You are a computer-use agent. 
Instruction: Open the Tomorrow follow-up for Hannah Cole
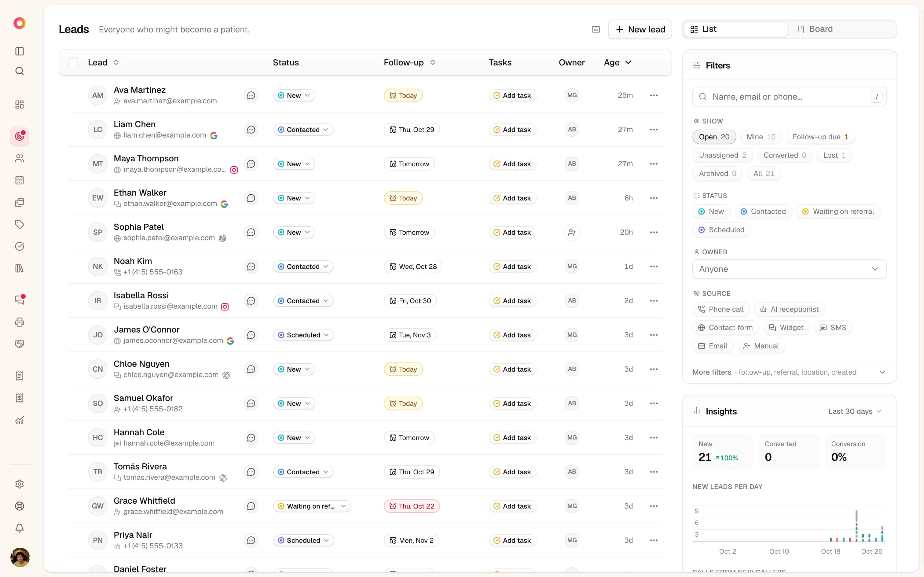point(409,438)
